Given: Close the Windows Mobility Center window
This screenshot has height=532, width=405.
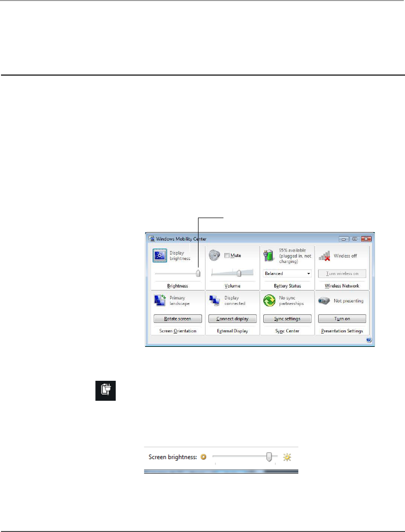Looking at the screenshot, I should coord(366,239).
